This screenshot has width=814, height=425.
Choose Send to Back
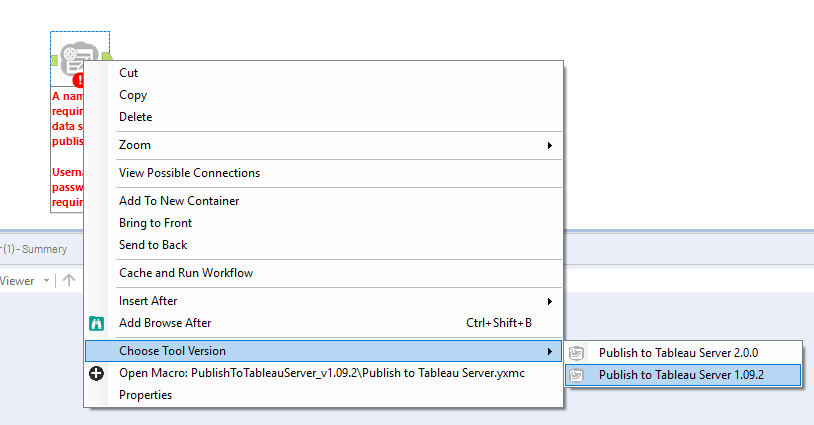click(x=323, y=245)
